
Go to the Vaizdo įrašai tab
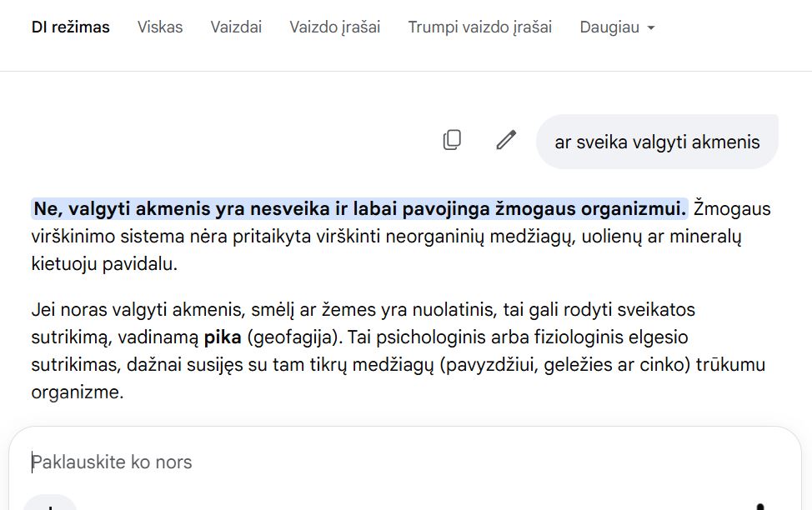(335, 27)
